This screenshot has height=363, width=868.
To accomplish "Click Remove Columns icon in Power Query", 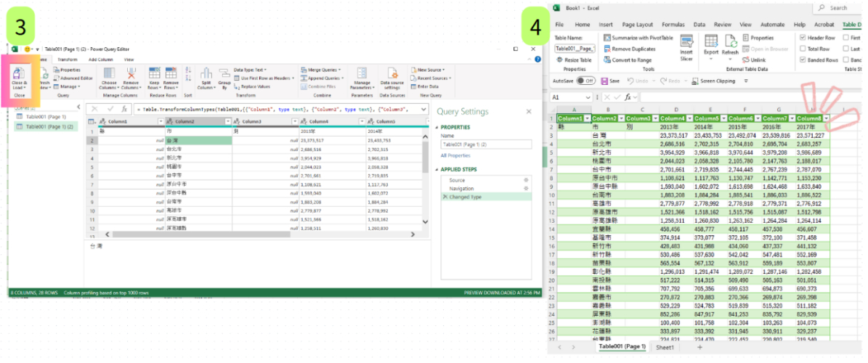I will click(131, 78).
